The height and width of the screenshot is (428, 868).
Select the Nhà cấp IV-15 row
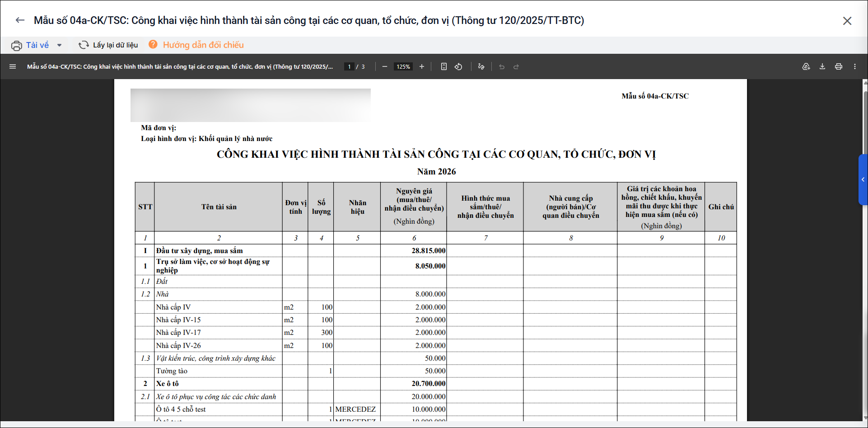click(x=436, y=320)
